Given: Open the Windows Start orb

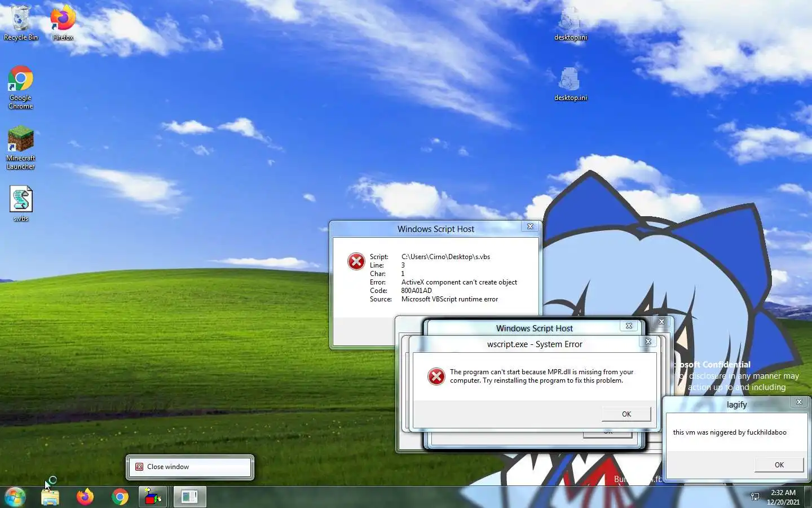Looking at the screenshot, I should (15, 497).
